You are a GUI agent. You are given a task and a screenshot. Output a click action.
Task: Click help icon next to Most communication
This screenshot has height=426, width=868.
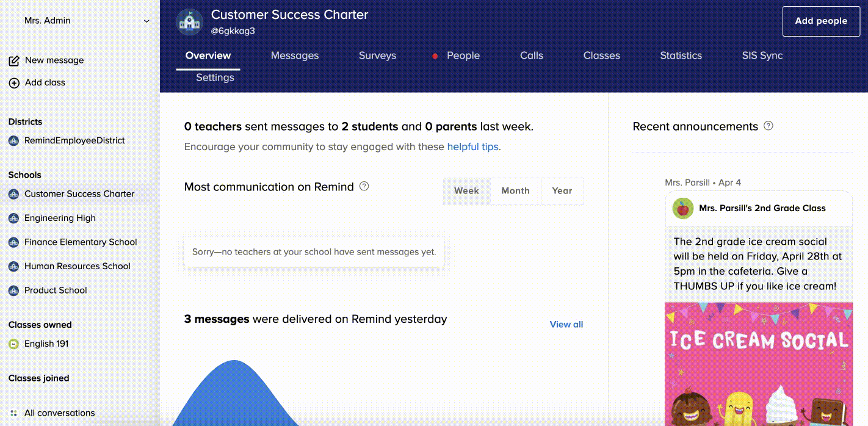[x=364, y=186]
